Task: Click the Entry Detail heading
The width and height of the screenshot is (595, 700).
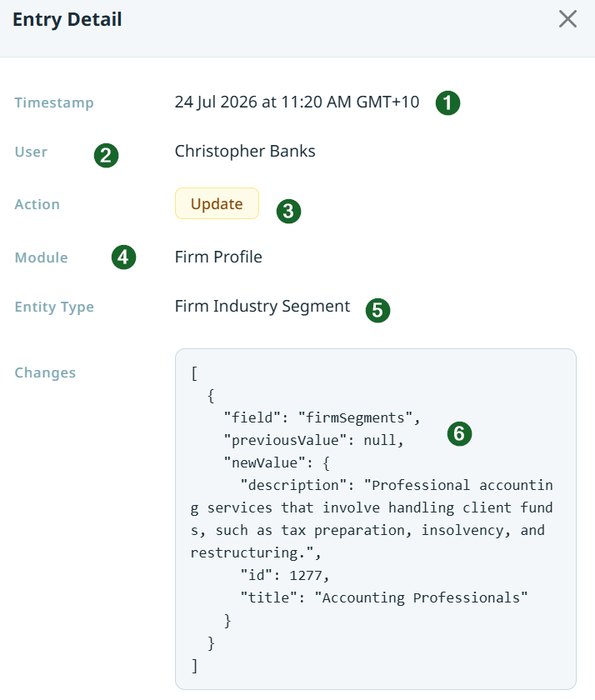Action: tap(67, 20)
